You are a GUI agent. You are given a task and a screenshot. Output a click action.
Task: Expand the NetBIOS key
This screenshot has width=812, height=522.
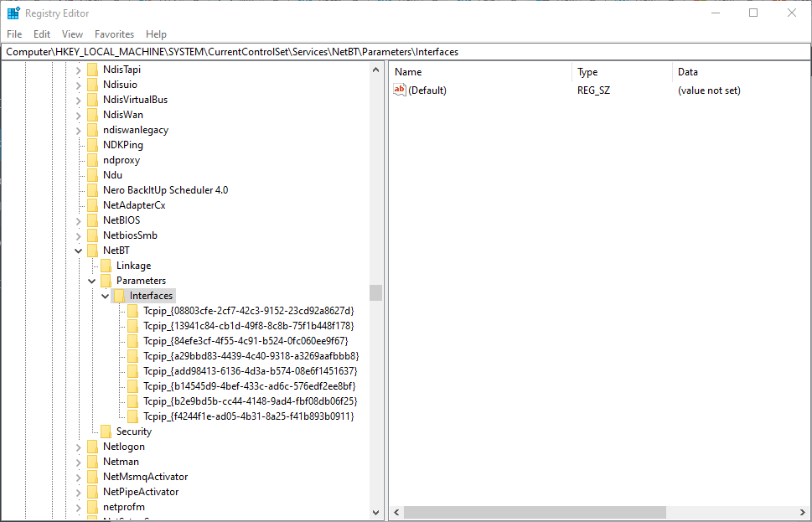coord(78,220)
